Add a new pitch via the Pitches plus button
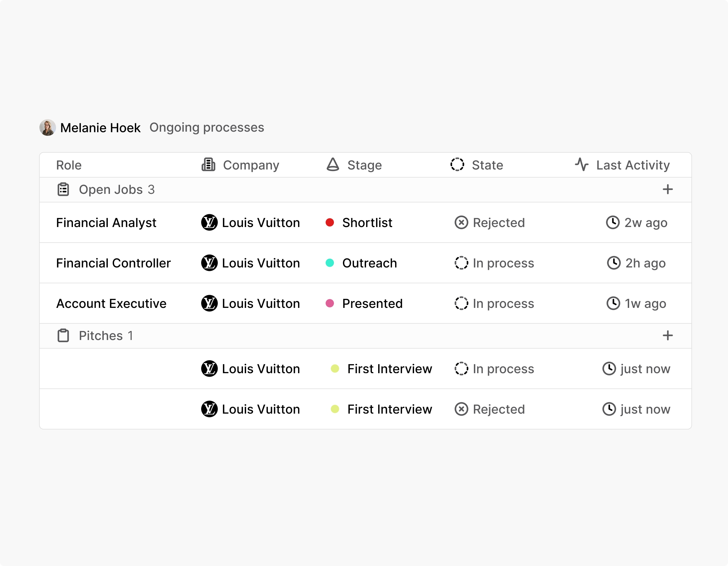This screenshot has width=728, height=566. point(667,336)
